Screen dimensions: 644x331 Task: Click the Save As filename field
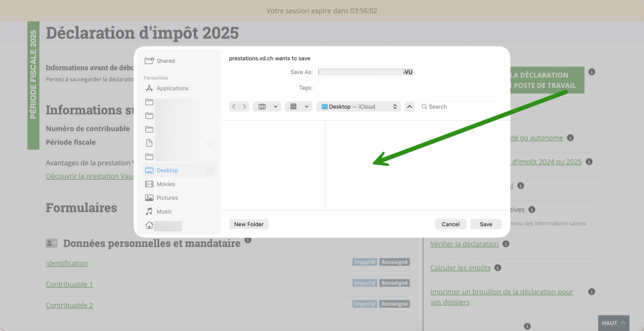point(365,72)
